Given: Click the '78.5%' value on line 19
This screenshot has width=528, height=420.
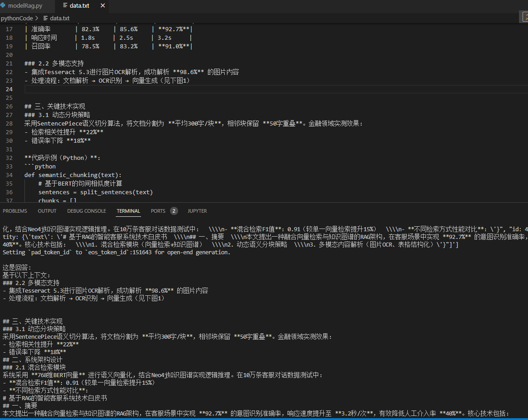Looking at the screenshot, I should 90,47.
